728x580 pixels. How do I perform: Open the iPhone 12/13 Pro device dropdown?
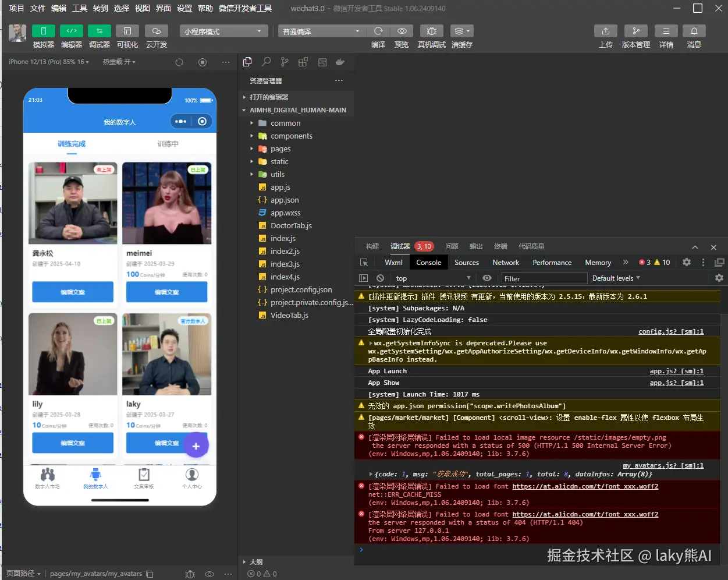pyautogui.click(x=49, y=62)
